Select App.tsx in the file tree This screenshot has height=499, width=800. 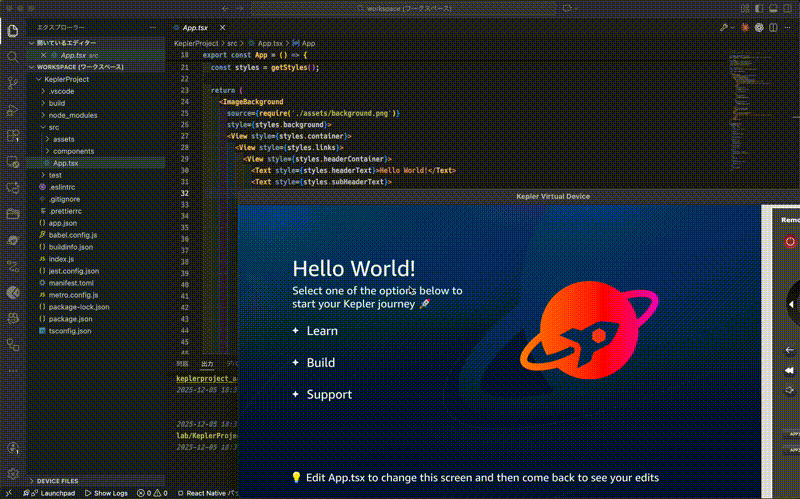[96, 163]
